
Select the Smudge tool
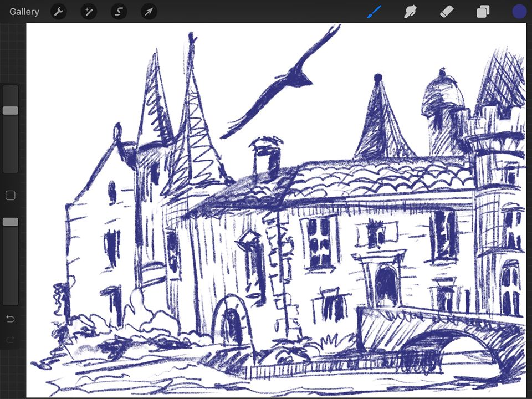[x=410, y=12]
